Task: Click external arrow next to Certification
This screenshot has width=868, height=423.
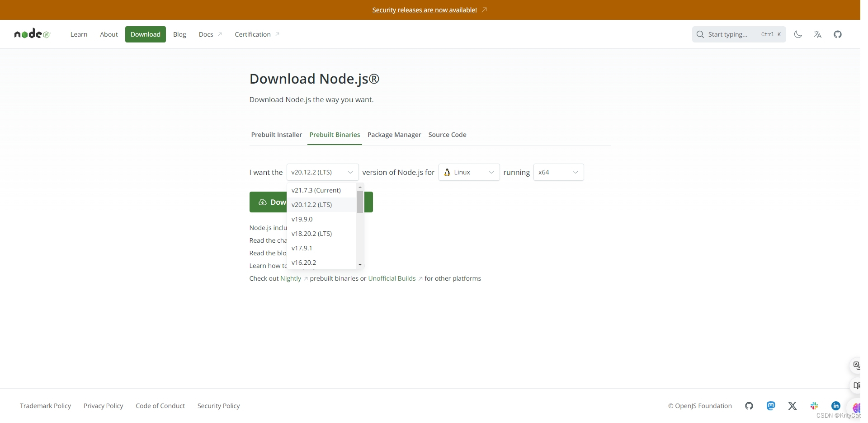Action: (x=277, y=34)
